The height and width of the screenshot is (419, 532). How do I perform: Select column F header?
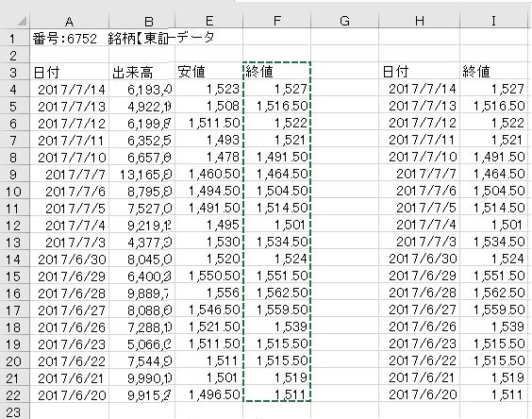tap(277, 21)
